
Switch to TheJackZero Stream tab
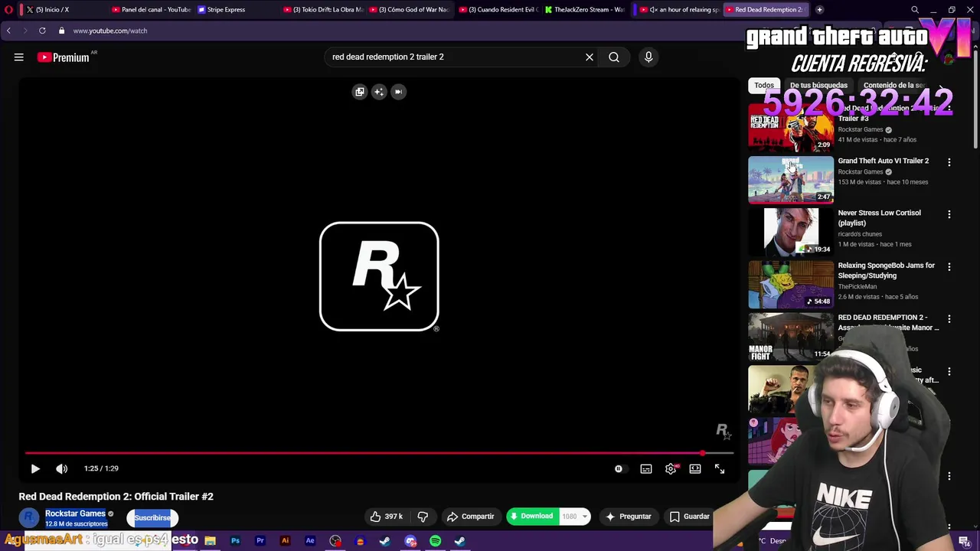point(584,10)
